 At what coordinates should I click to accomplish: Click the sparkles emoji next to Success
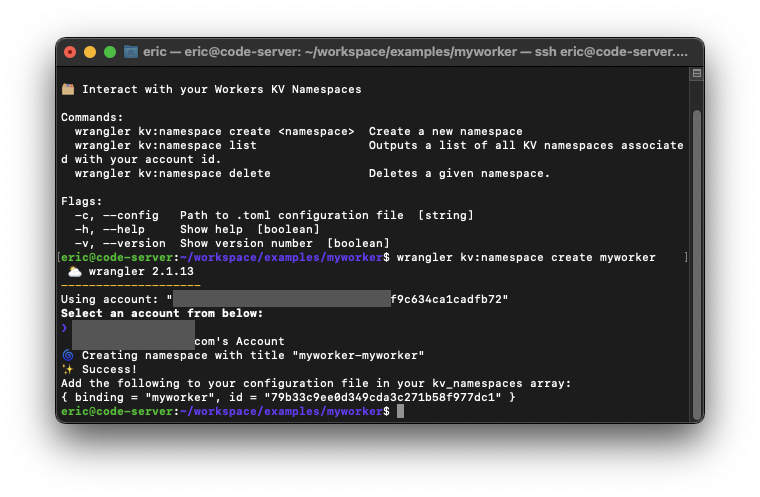coord(68,369)
